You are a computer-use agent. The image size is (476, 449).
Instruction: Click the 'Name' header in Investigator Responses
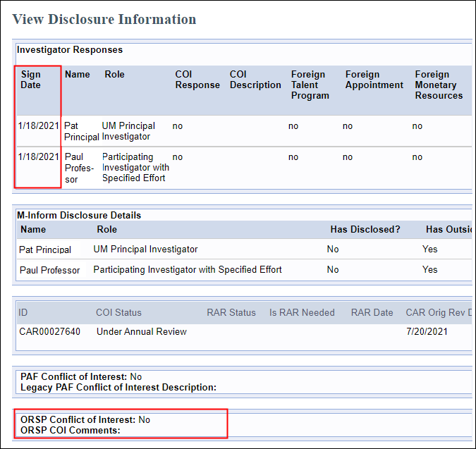[78, 74]
